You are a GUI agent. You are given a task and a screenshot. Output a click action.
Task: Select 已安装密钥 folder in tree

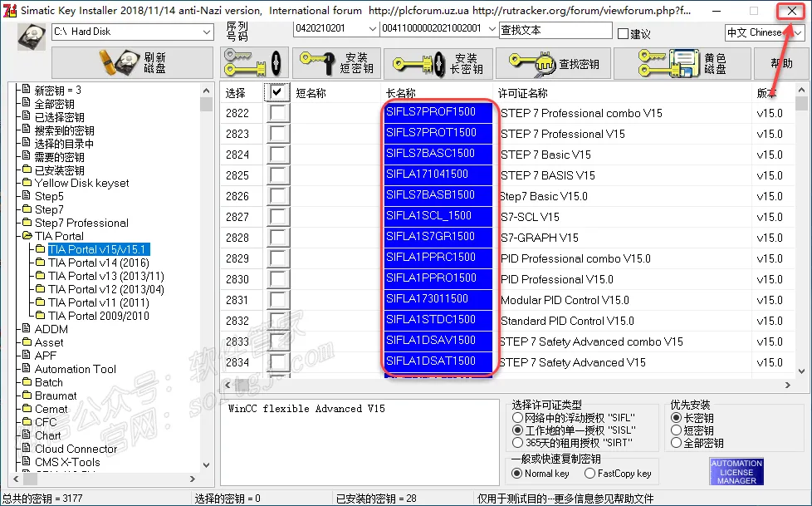coord(59,170)
